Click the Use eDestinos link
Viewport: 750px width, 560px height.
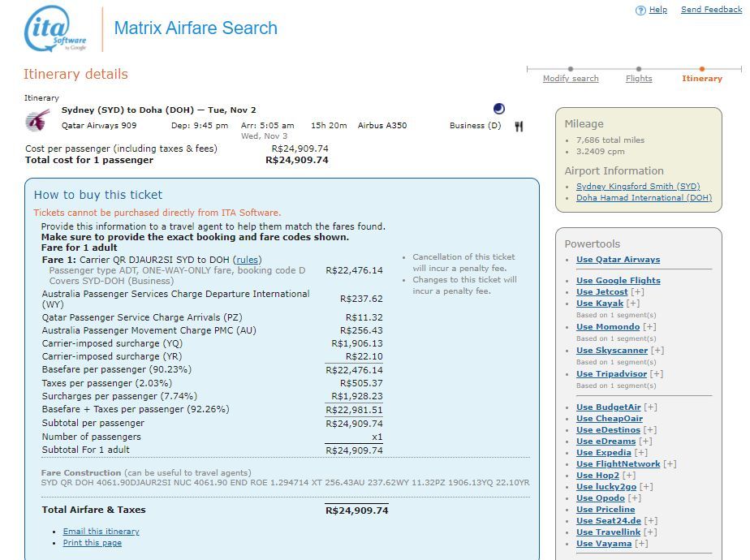click(608, 430)
